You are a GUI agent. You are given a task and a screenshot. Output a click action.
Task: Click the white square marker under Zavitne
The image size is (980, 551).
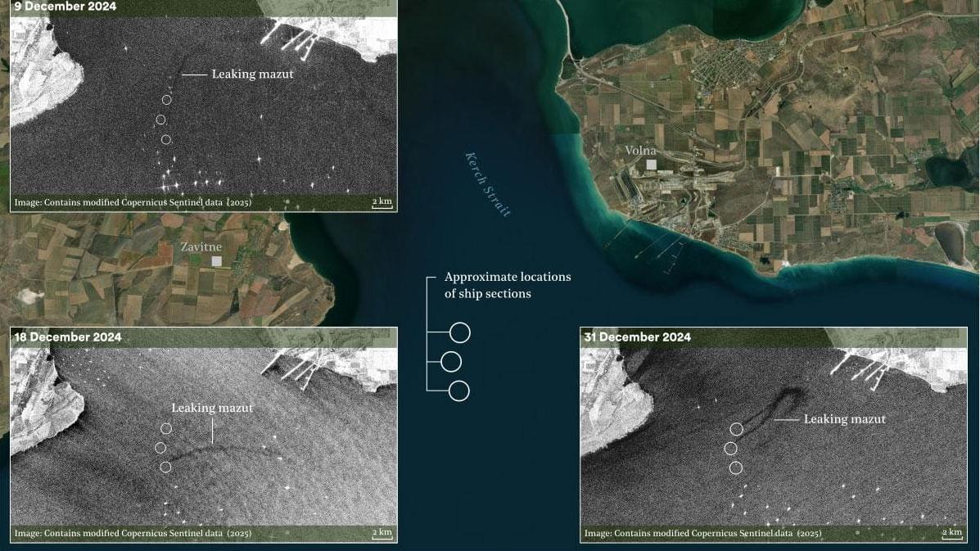(216, 261)
